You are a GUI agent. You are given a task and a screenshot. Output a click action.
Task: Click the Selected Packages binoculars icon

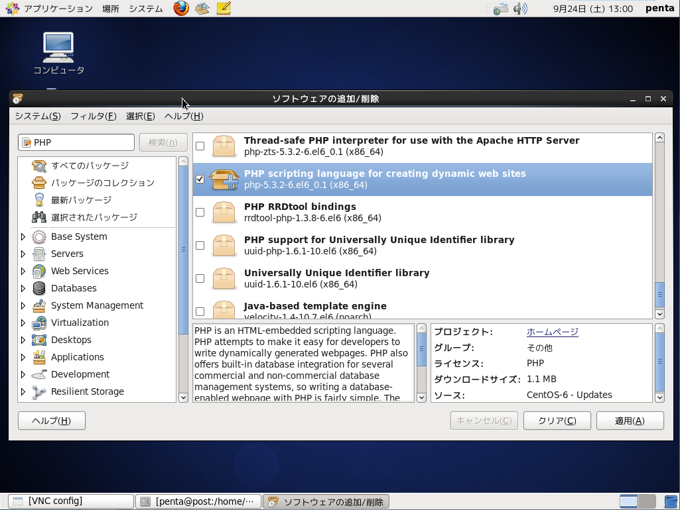(39, 217)
